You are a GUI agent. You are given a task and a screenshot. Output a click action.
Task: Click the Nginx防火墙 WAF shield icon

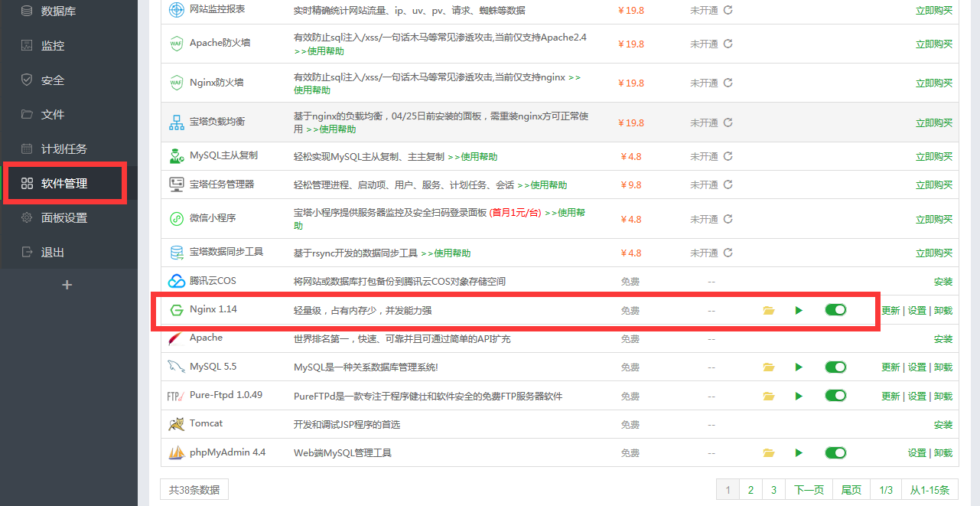click(x=176, y=83)
